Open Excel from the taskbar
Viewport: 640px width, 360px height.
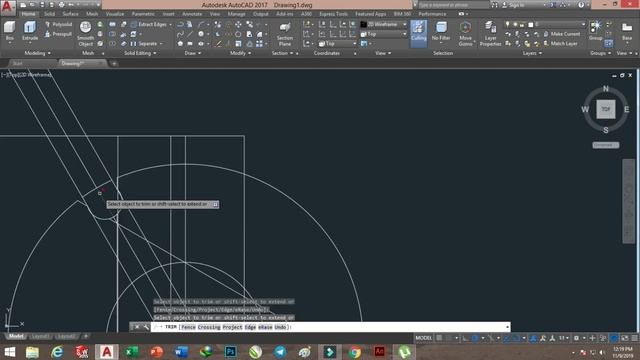pyautogui.click(x=131, y=352)
